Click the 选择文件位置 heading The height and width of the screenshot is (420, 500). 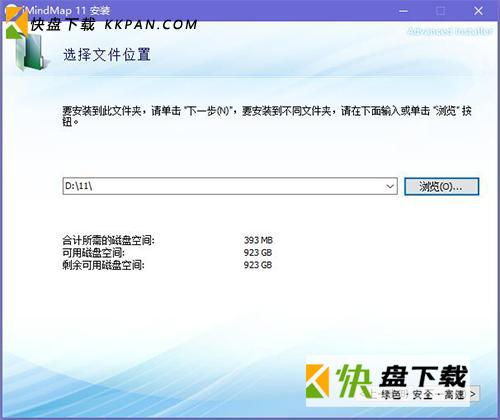pyautogui.click(x=107, y=55)
